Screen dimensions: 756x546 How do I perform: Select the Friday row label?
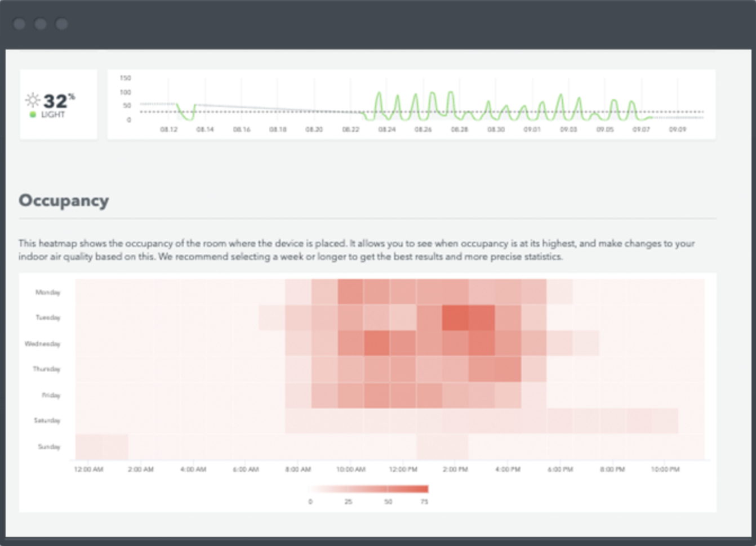point(51,395)
